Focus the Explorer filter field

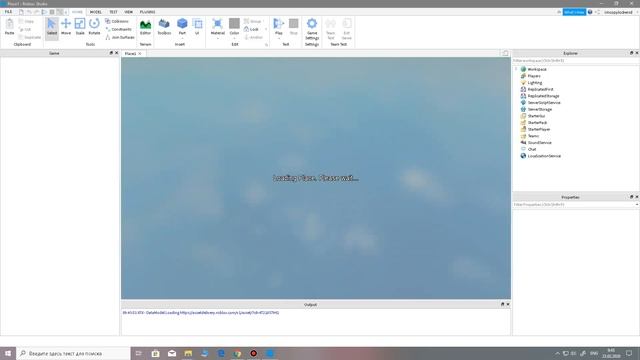coord(576,60)
